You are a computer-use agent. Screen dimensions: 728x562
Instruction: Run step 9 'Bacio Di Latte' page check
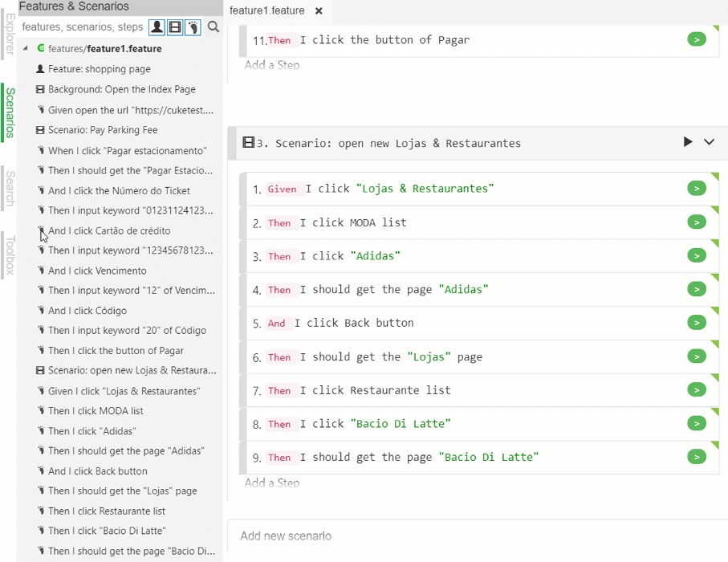[696, 456]
